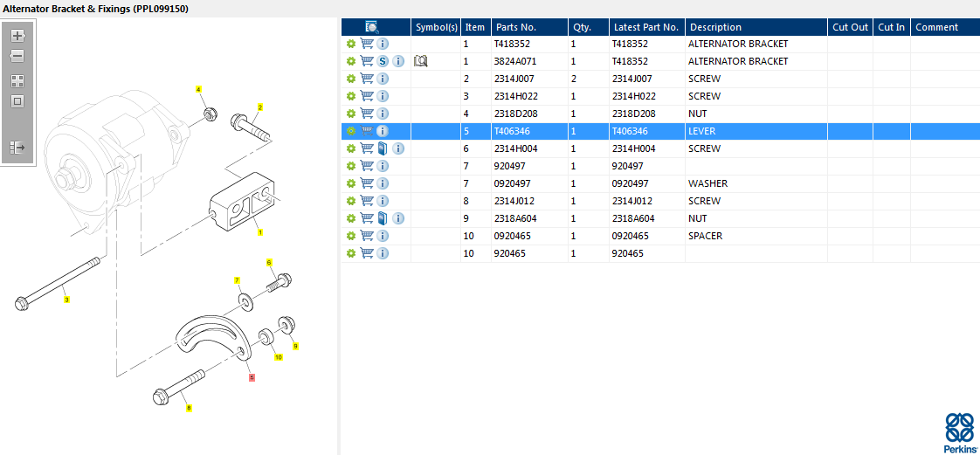Click the four-squares view icon in diagram toolbar
The image size is (980, 455).
pos(17,80)
